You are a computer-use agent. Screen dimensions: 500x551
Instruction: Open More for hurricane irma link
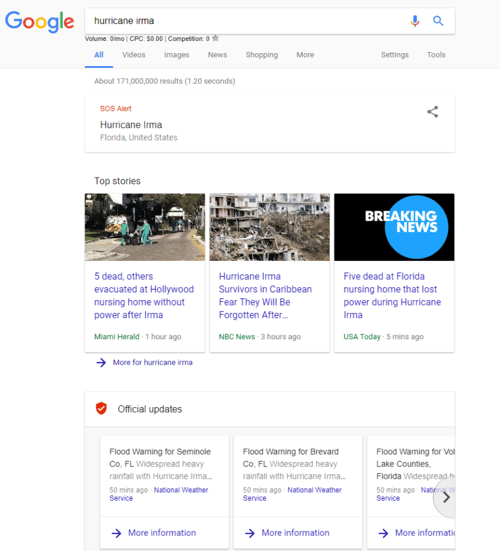[x=152, y=362]
